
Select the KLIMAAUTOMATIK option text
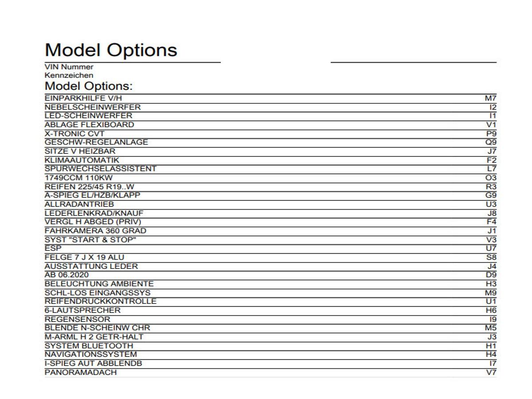click(x=82, y=160)
